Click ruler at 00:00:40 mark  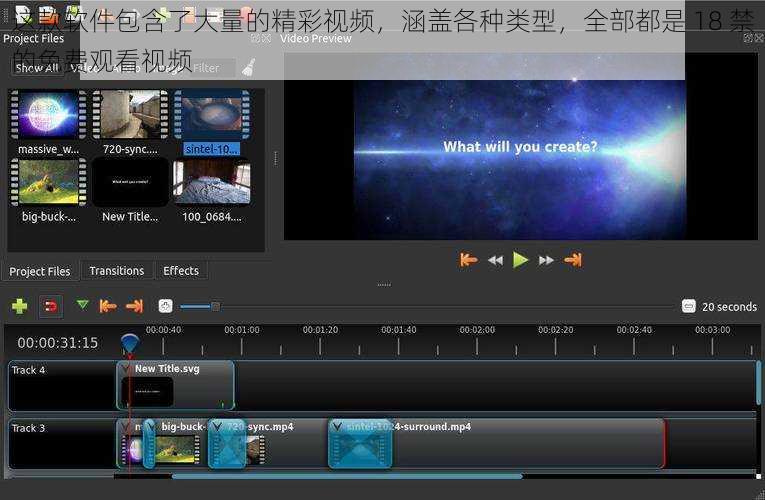[163, 330]
